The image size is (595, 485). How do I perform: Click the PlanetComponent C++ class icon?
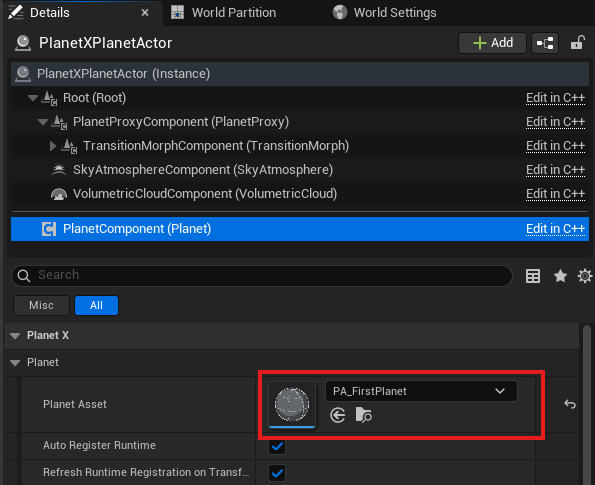(49, 229)
